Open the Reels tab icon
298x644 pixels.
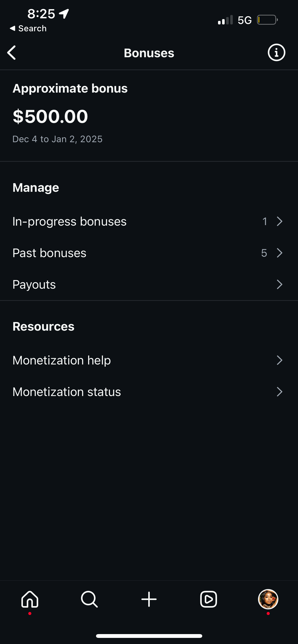coord(209,599)
